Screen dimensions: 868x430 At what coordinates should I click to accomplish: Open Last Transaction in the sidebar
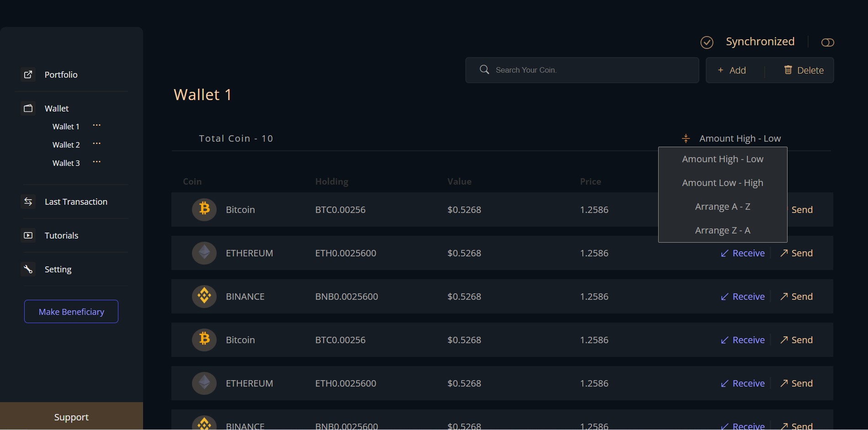(76, 202)
